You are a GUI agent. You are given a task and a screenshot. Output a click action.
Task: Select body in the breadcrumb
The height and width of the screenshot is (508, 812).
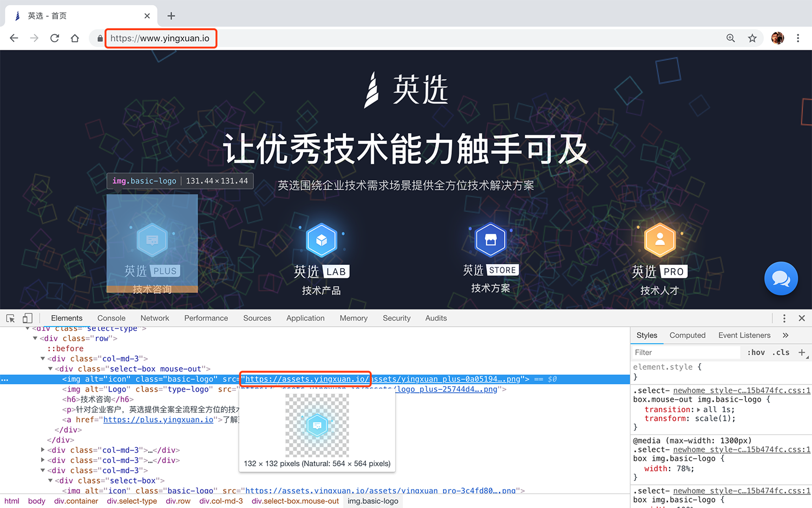tap(37, 501)
